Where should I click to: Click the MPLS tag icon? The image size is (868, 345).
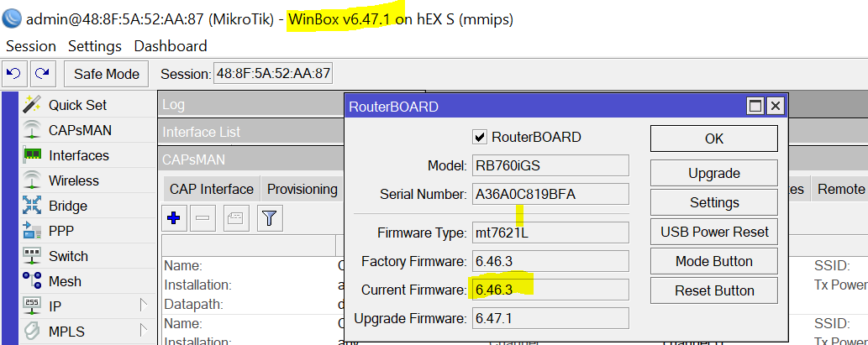[32, 332]
